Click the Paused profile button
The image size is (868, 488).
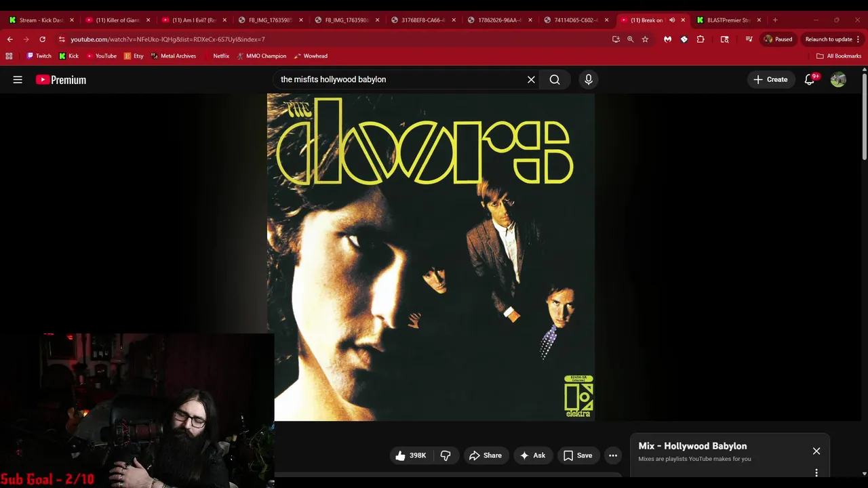tap(778, 39)
